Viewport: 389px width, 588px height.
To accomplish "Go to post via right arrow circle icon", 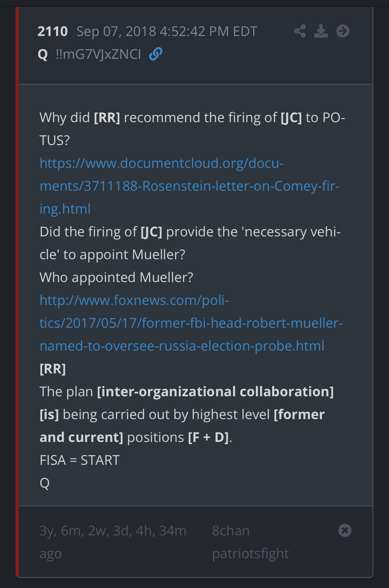I will [x=343, y=31].
